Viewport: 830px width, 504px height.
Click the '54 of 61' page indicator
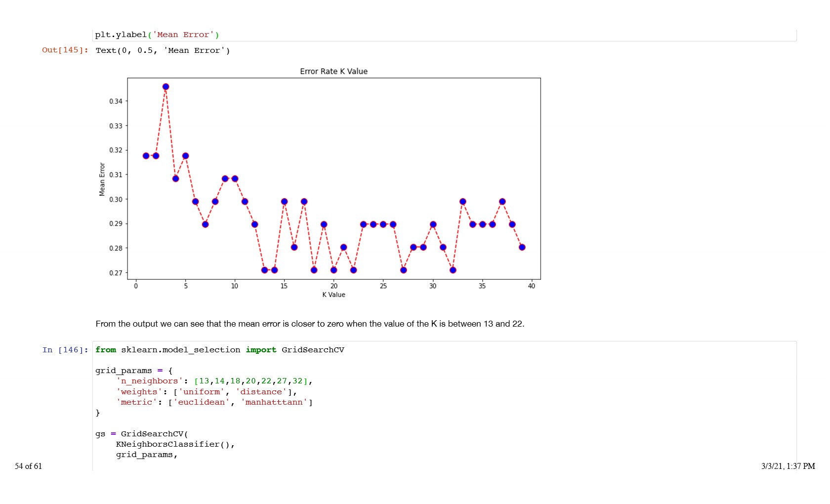click(x=28, y=466)
